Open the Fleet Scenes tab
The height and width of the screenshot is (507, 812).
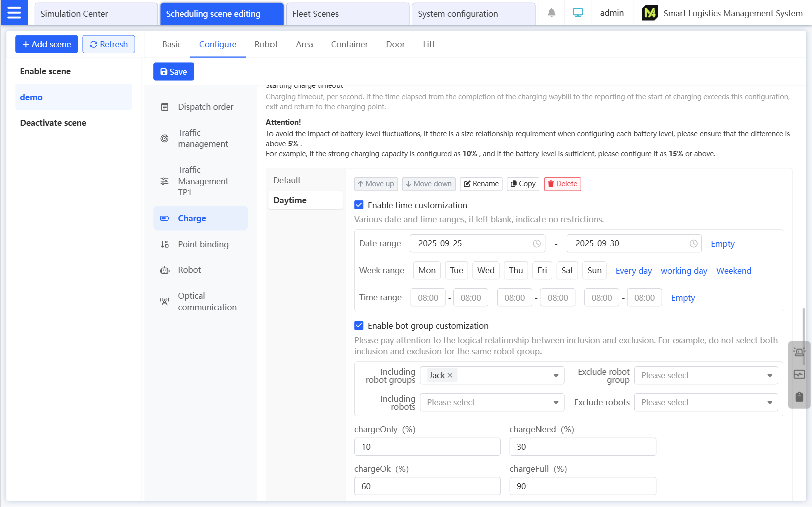click(x=347, y=14)
